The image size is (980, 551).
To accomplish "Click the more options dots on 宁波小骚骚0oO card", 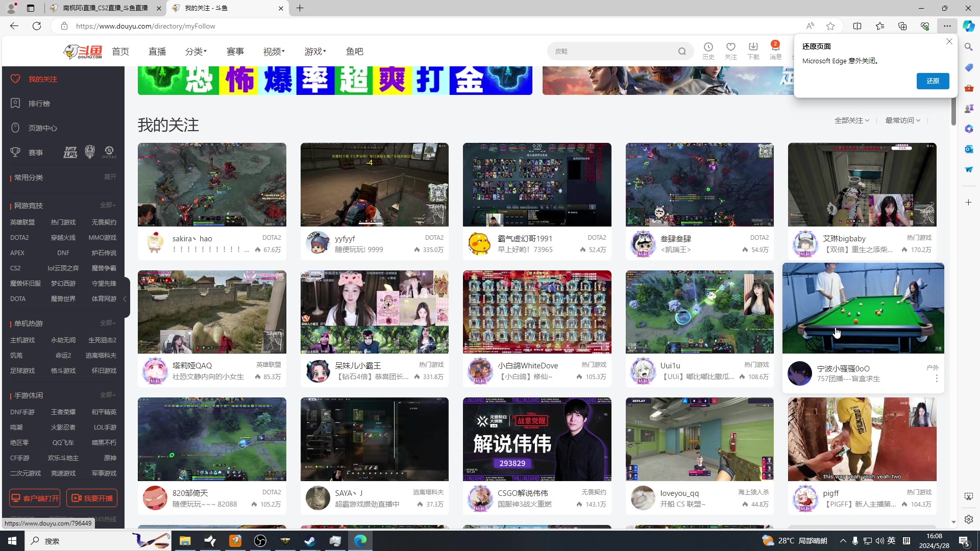I will (937, 379).
